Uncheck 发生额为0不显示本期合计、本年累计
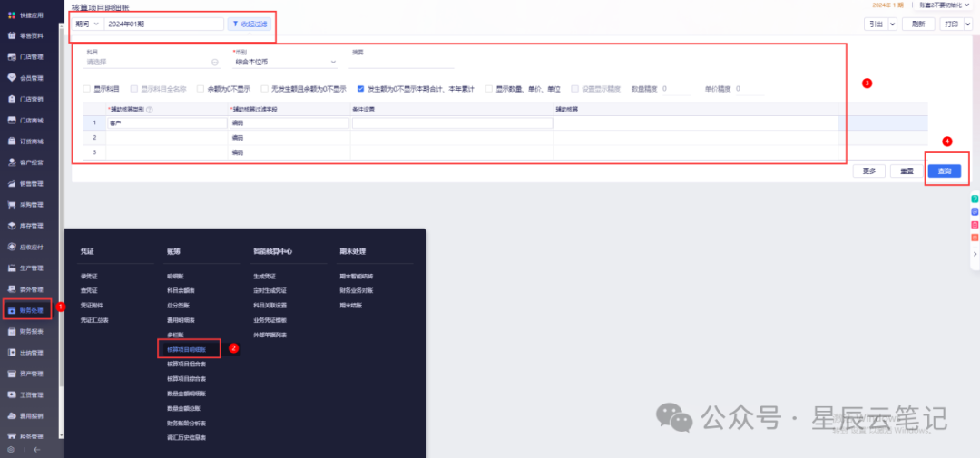The image size is (980, 458). click(360, 89)
